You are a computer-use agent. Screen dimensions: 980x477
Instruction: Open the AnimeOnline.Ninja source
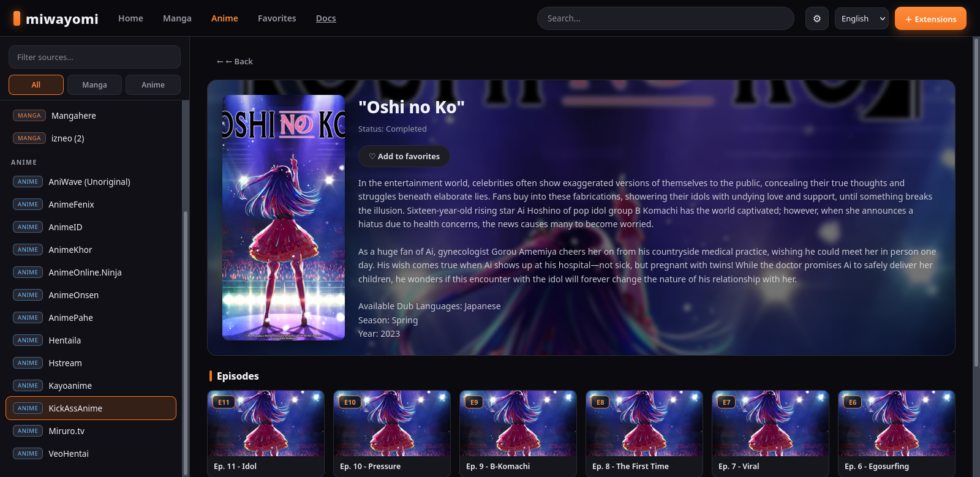tap(91, 272)
